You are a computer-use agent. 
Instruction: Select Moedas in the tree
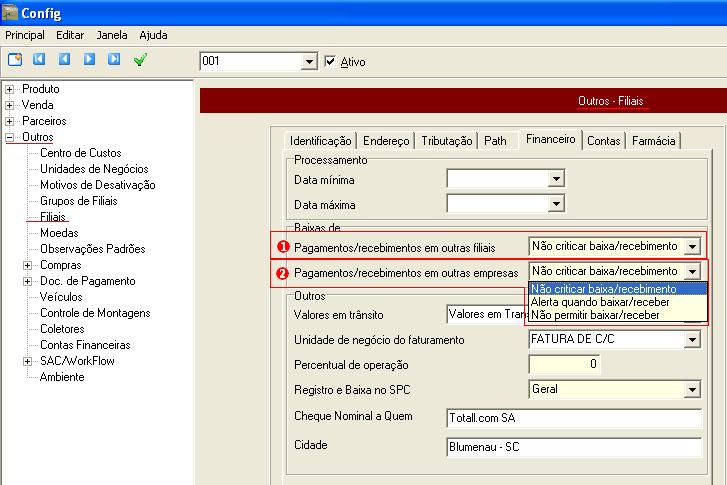pos(59,233)
